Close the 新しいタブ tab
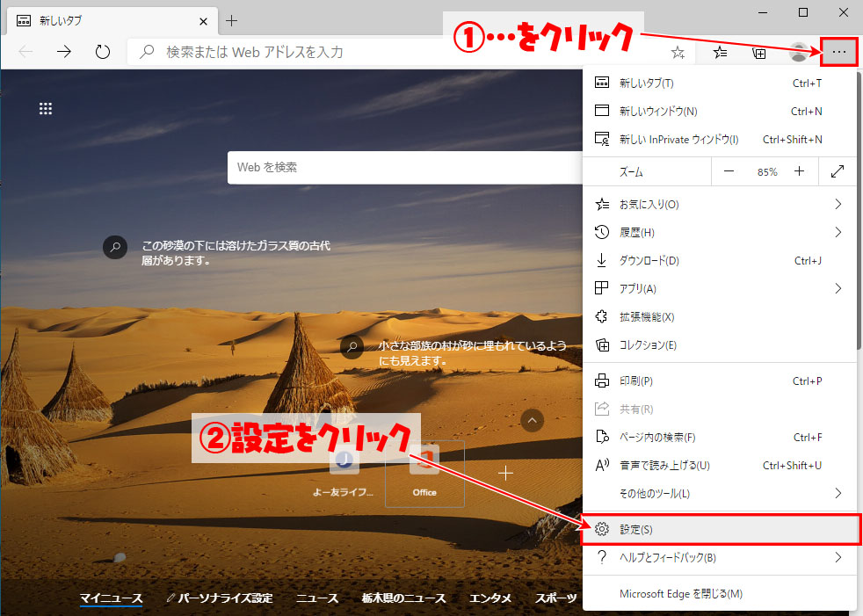Image resolution: width=863 pixels, height=616 pixels. click(x=203, y=21)
